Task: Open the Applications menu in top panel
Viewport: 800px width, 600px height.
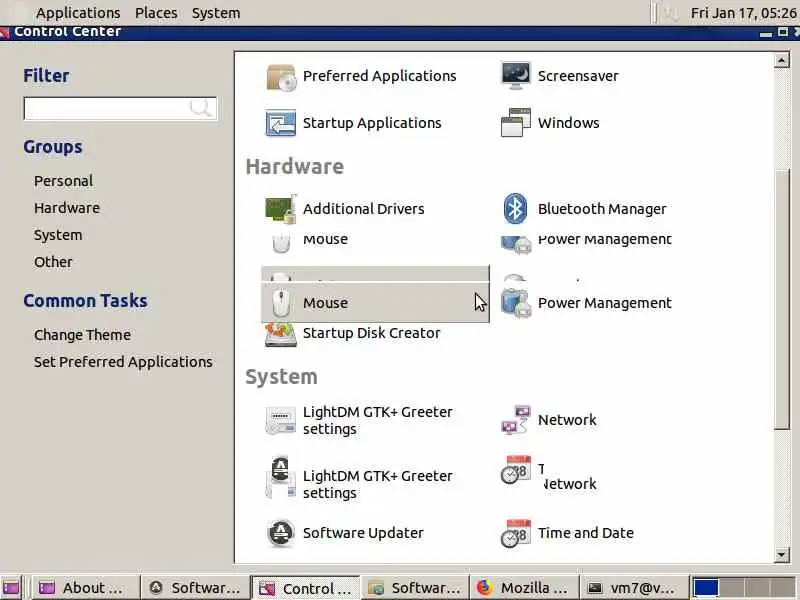Action: [78, 13]
